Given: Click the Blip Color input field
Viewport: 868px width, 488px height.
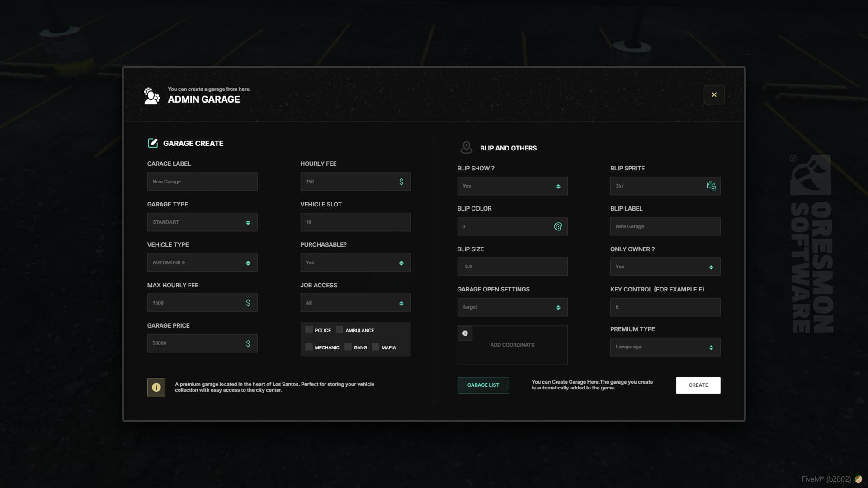Looking at the screenshot, I should pyautogui.click(x=504, y=226).
